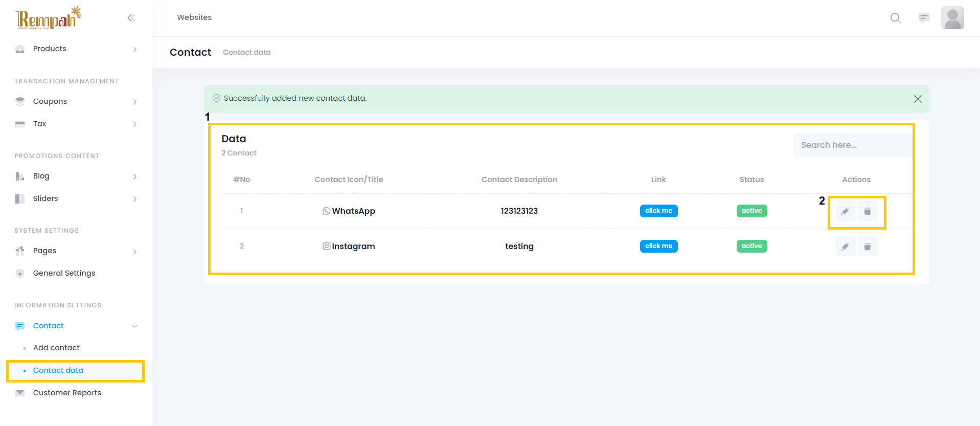Expand the Coupons submenu
The width and height of the screenshot is (980, 426).
tap(134, 102)
